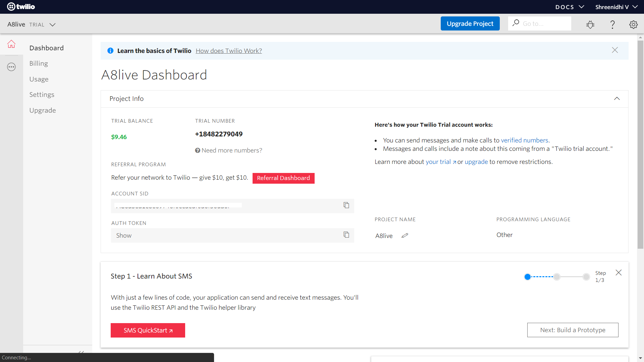Copy the Account SID

[x=346, y=205]
